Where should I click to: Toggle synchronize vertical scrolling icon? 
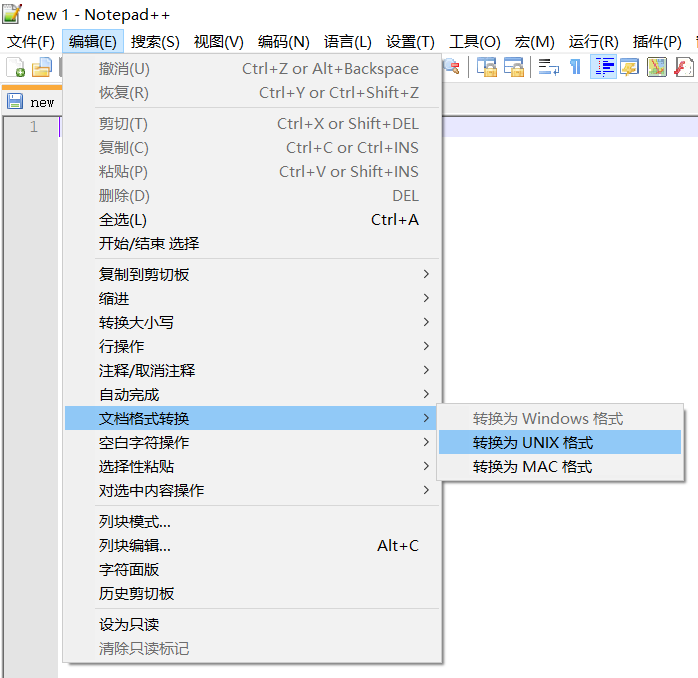coord(487,68)
